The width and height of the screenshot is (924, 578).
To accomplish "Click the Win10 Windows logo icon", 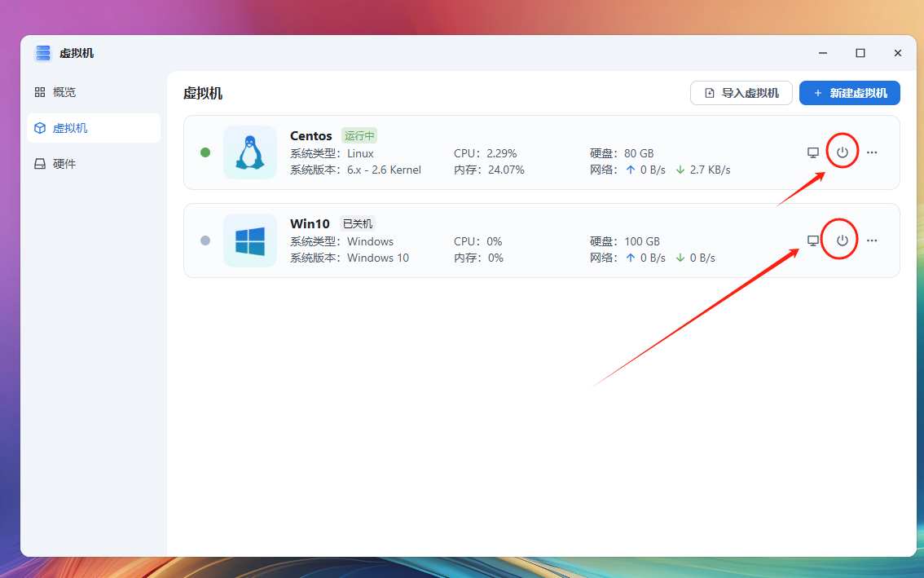I will (250, 240).
